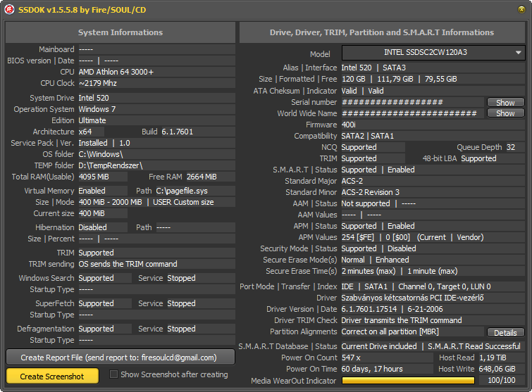Click Windows Search service Stopped status

click(181, 278)
